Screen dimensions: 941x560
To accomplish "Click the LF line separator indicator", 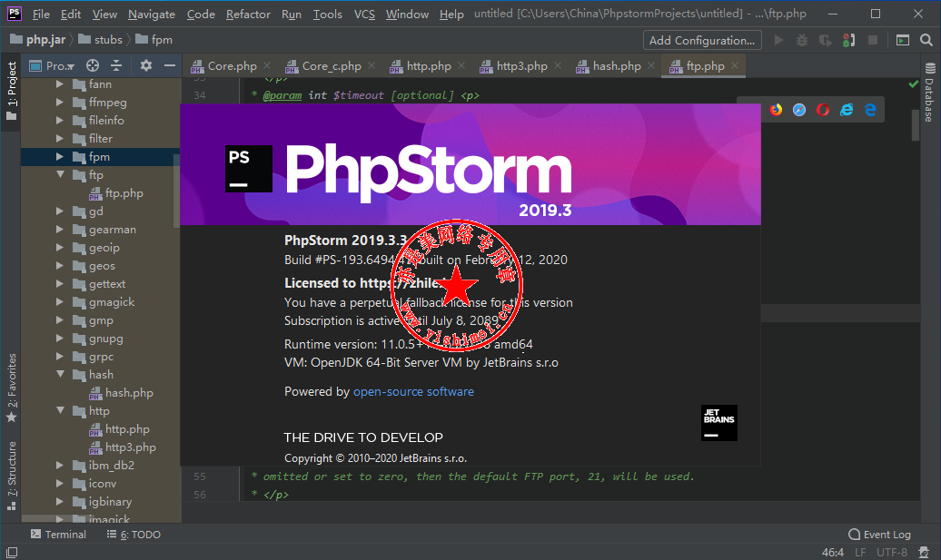I will click(x=860, y=552).
